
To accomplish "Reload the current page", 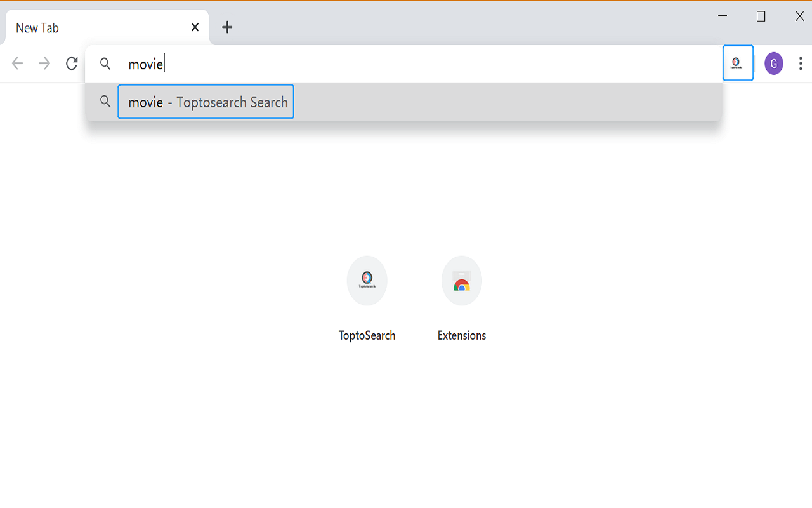I will click(x=70, y=63).
